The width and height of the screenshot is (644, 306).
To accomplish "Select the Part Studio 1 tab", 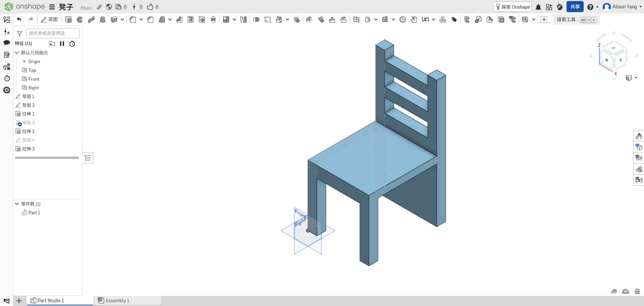I will pyautogui.click(x=60, y=301).
